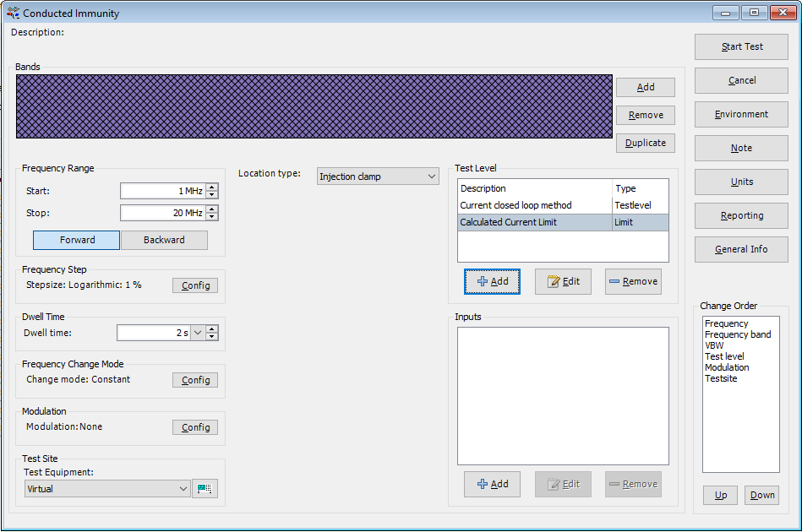Select the Calculated Current Limit row
The width and height of the screenshot is (802, 532).
[x=532, y=221]
